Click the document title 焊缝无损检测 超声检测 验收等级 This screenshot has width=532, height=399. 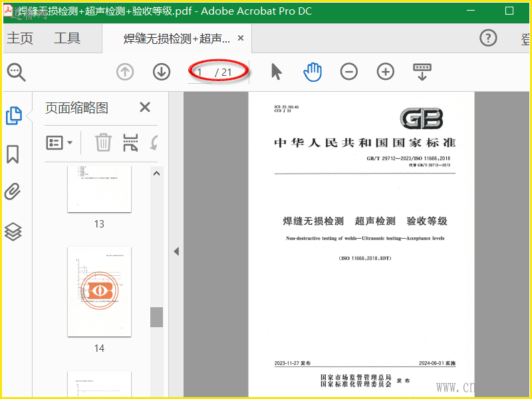365,221
